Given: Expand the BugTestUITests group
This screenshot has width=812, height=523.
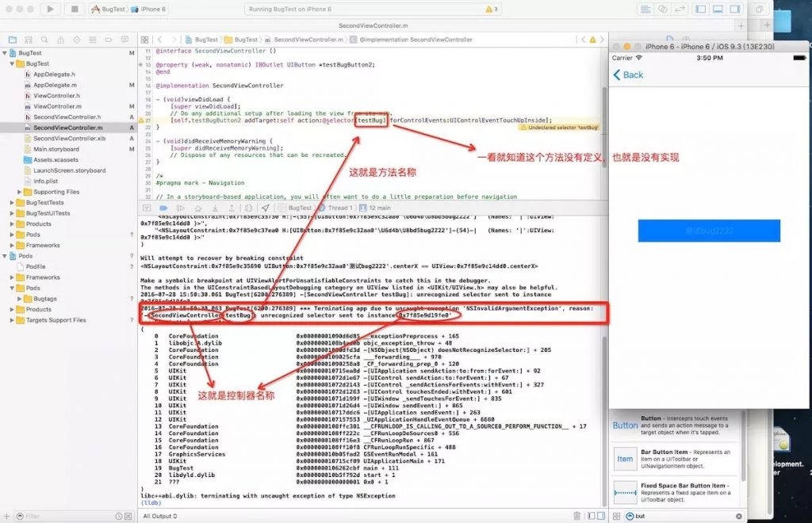Looking at the screenshot, I should (12, 213).
